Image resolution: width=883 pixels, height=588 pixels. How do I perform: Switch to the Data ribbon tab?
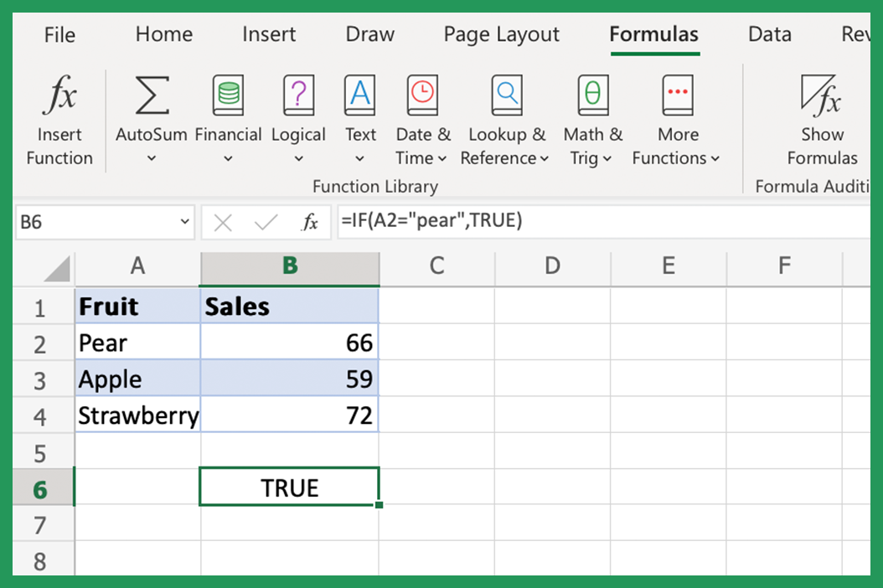click(x=769, y=34)
